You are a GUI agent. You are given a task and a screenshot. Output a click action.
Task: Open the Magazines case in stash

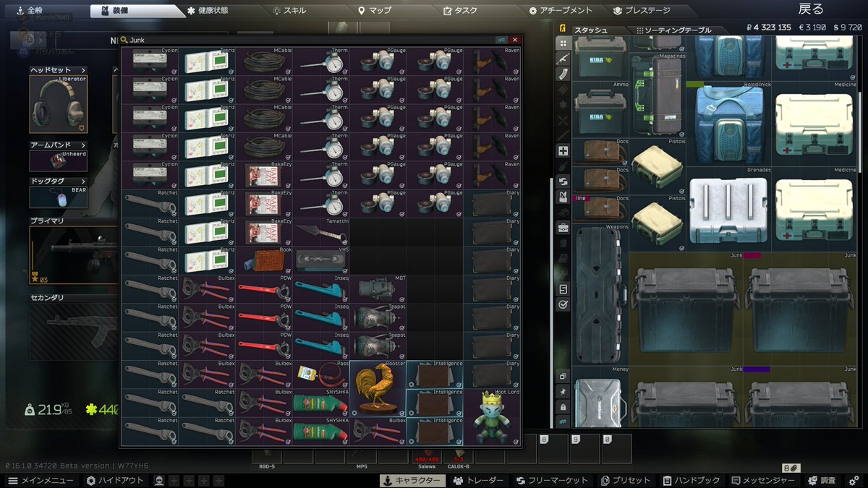point(657,94)
